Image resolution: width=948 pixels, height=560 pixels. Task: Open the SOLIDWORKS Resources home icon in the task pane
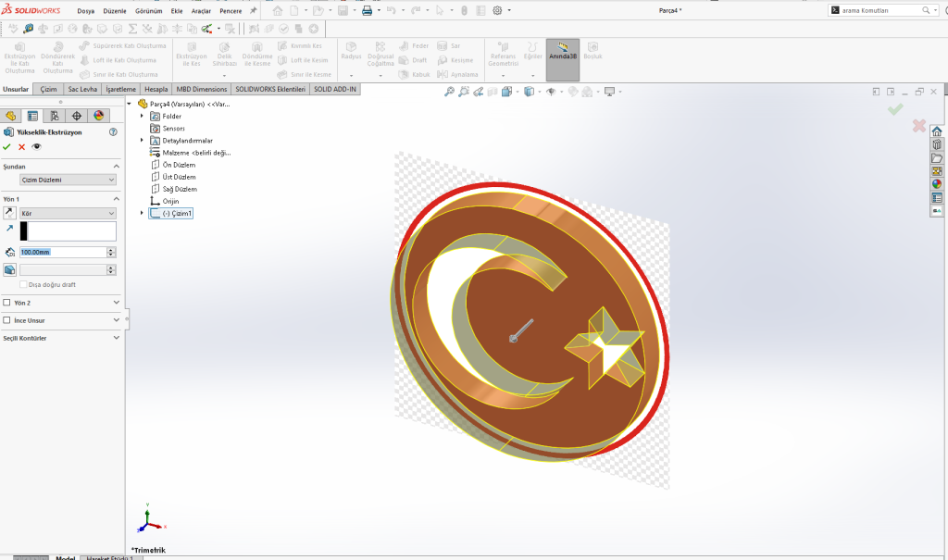(937, 131)
